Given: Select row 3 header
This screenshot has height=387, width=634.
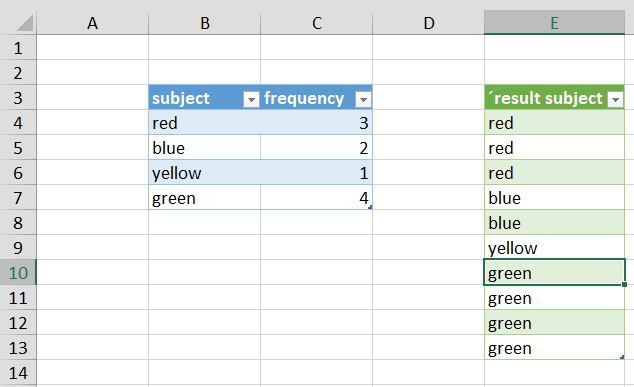Looking at the screenshot, I should tap(18, 98).
